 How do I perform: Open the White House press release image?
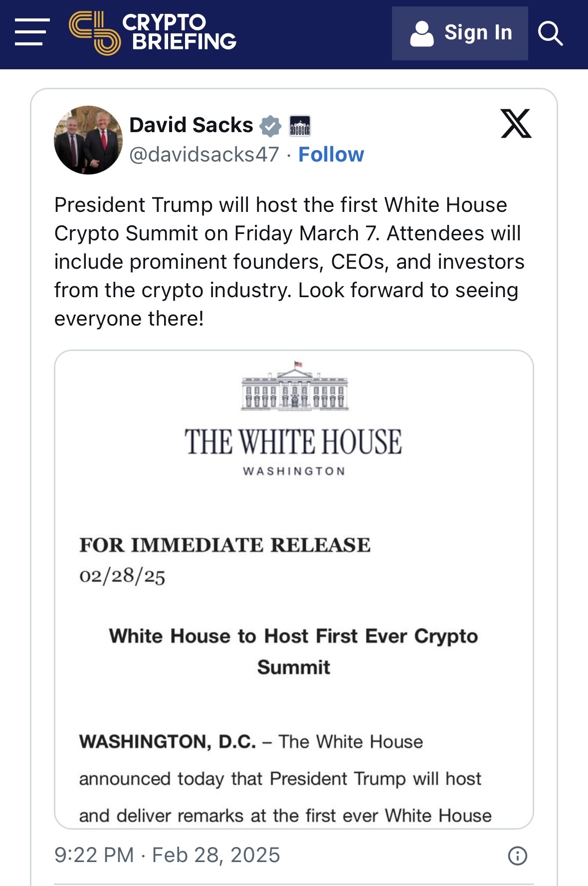294,589
